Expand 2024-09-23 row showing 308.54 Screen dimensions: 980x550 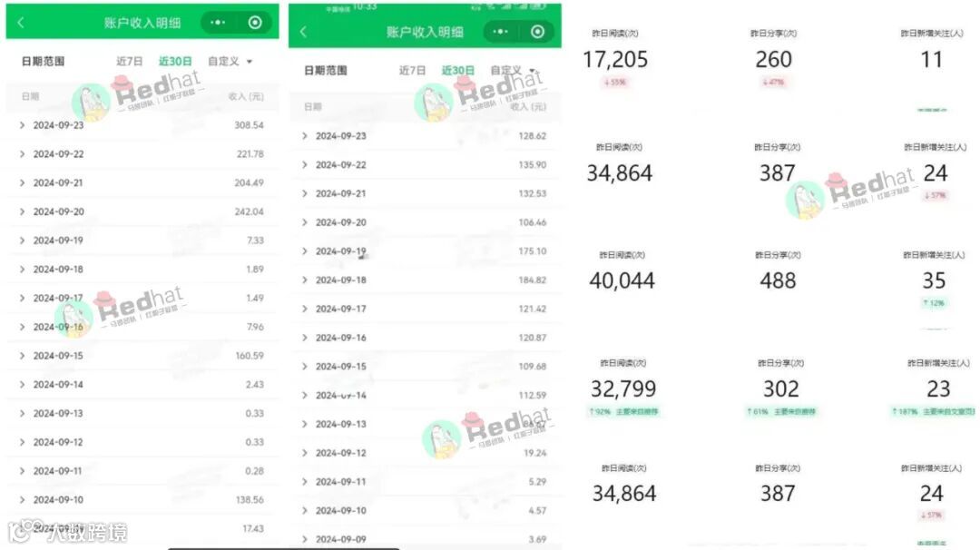(142, 125)
